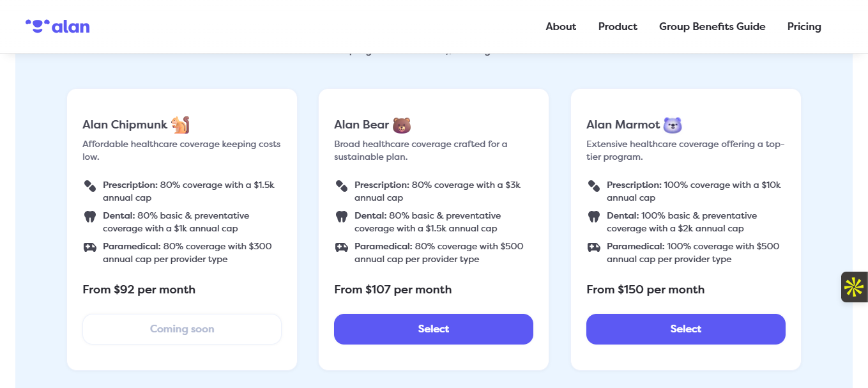The height and width of the screenshot is (388, 868).
Task: Click the Alan logo in header
Action: point(57,26)
